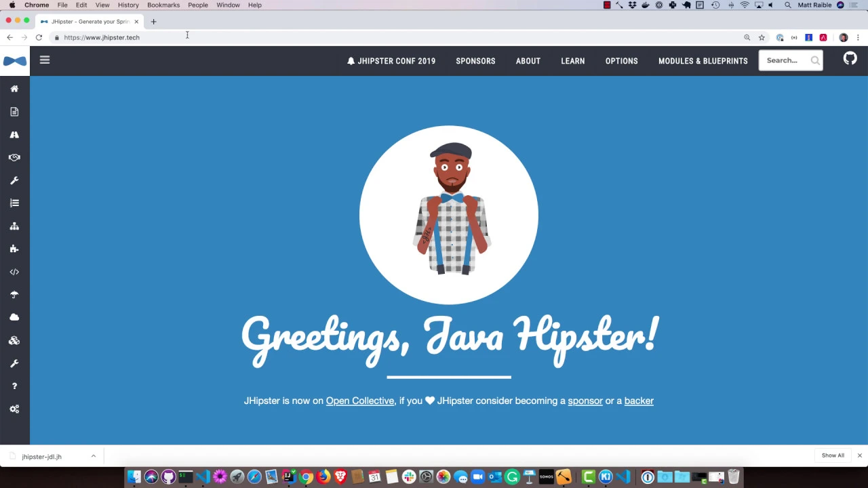Click the Docker whale menu bar icon

tap(646, 5)
